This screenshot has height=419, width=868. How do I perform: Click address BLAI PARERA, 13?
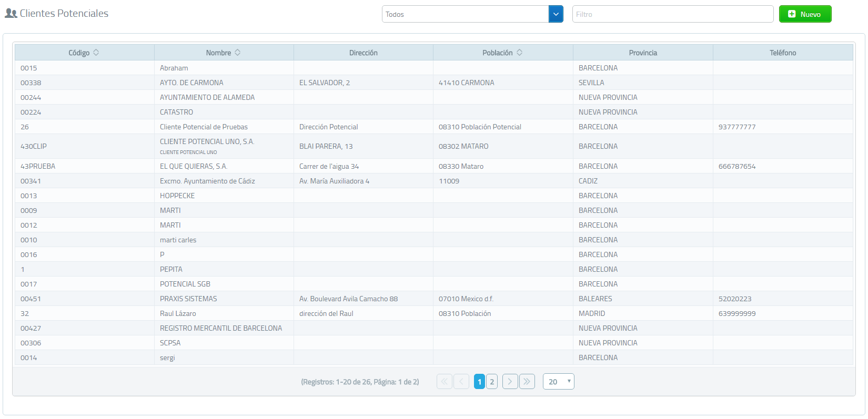(x=326, y=146)
